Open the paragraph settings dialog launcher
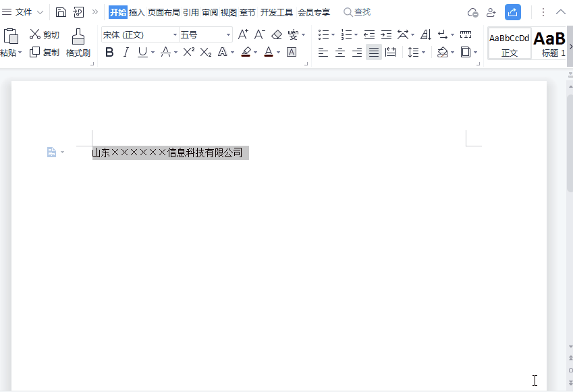Screen dimensions: 573x392 pos(478,64)
